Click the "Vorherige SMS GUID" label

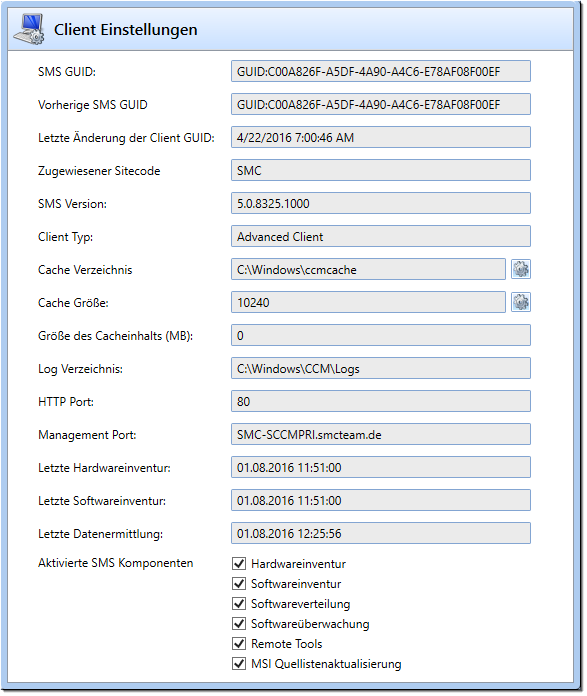click(92, 105)
